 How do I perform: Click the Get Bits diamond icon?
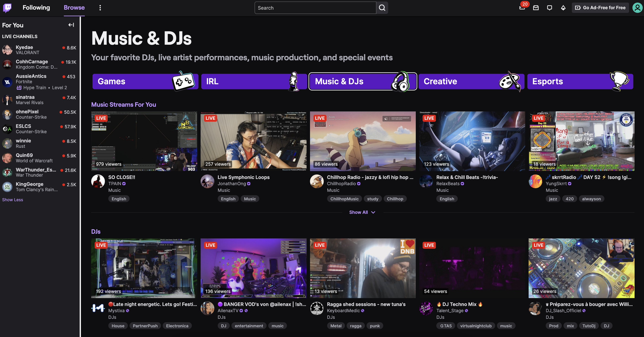(x=563, y=8)
